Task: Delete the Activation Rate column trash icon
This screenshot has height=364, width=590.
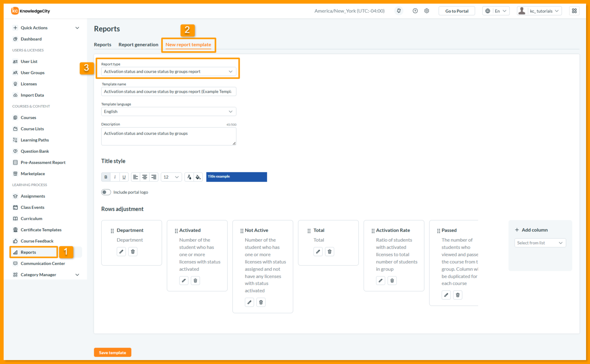Action: (392, 281)
